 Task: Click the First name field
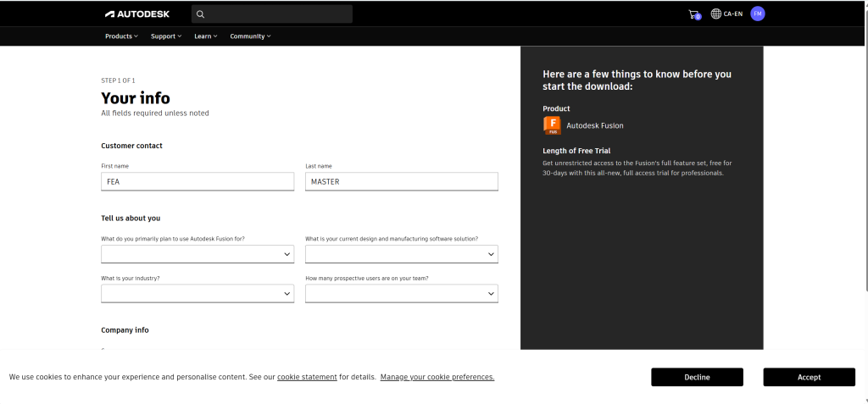[x=198, y=181]
